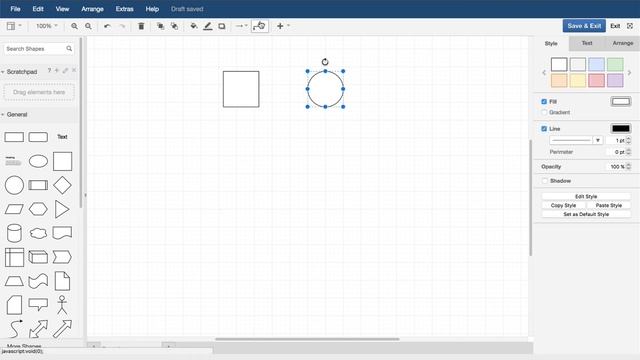Pick the triangle shape from General

(x=62, y=209)
